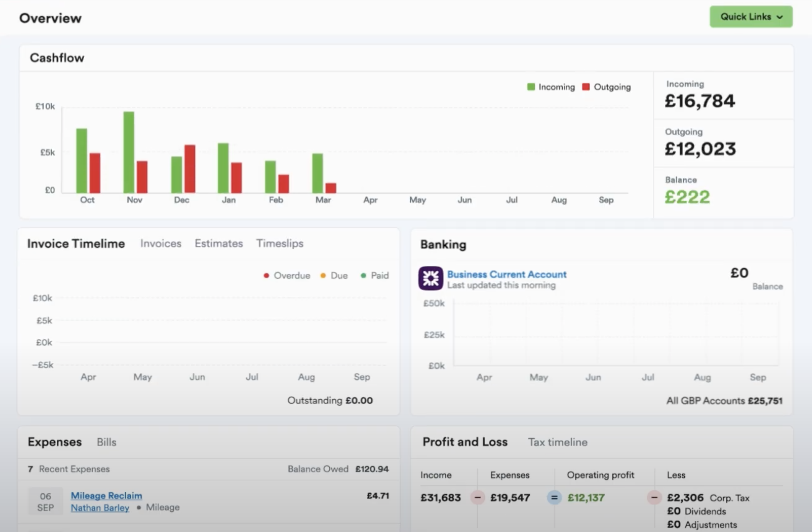Toggle the red Outgoing legend swatch

[x=586, y=87]
